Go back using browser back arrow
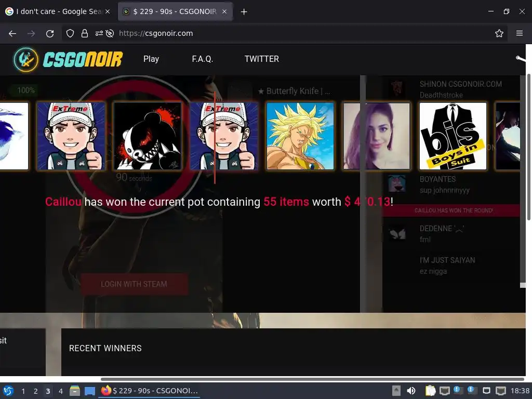The image size is (532, 399). [x=12, y=33]
